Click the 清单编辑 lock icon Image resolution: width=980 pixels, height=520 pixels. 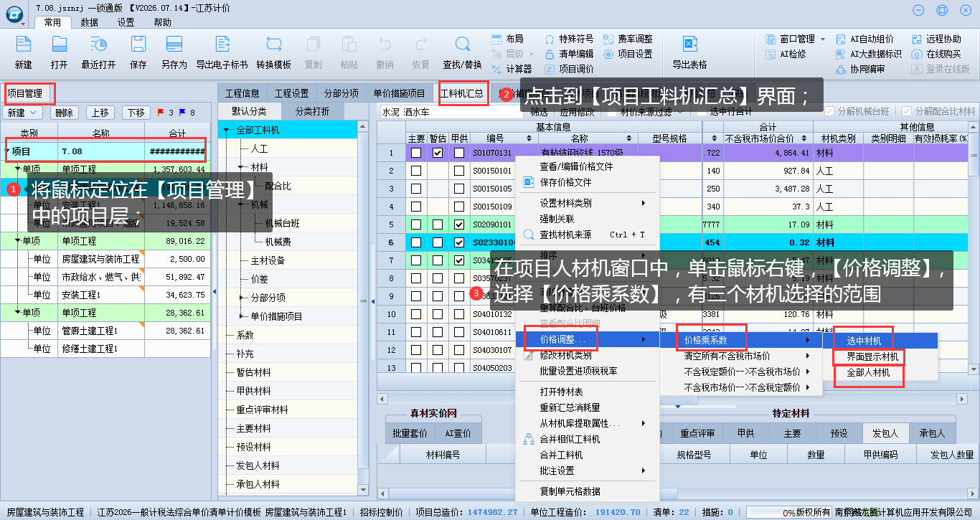(550, 54)
